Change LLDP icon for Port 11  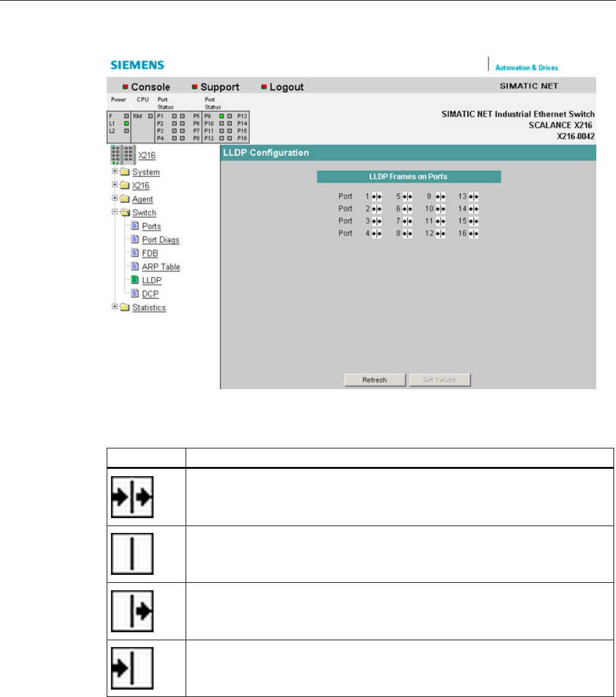click(440, 221)
